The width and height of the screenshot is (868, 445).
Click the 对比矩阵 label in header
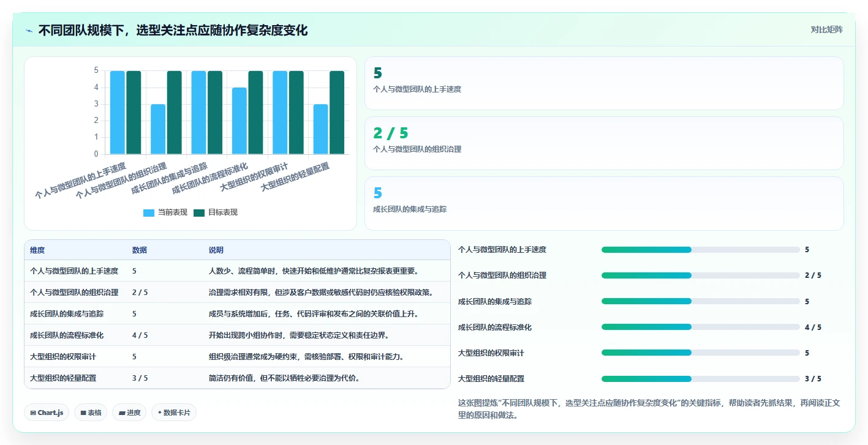pyautogui.click(x=826, y=29)
